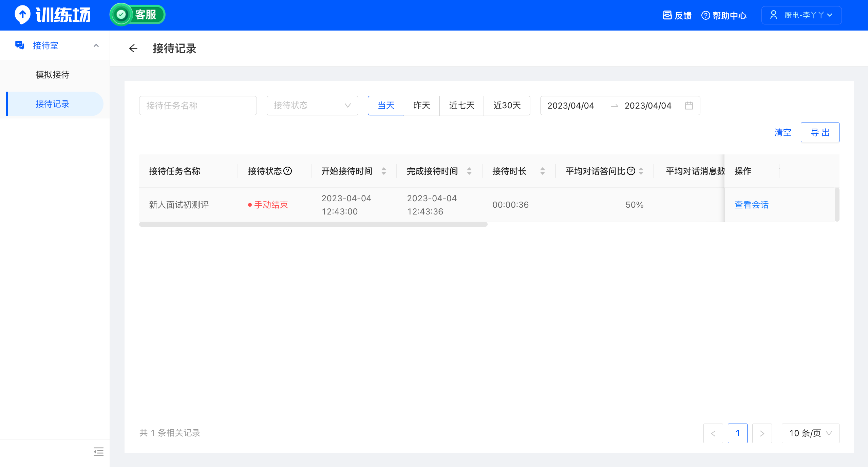Focus the 接待任务名称 search field
Viewport: 868px width, 467px height.
tap(198, 106)
